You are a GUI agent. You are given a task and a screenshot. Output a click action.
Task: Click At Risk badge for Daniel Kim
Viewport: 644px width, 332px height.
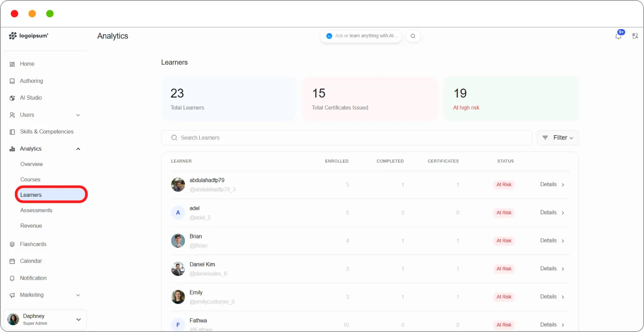pyautogui.click(x=504, y=269)
